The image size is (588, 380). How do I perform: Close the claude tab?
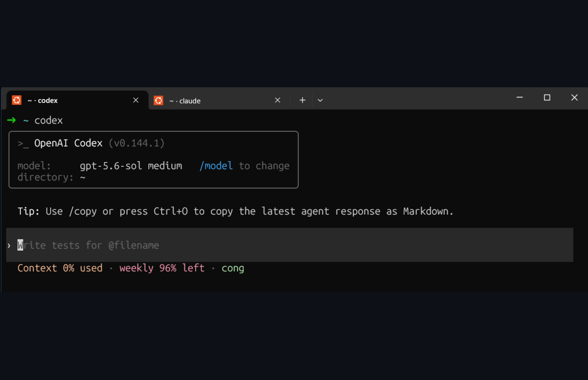pos(278,100)
